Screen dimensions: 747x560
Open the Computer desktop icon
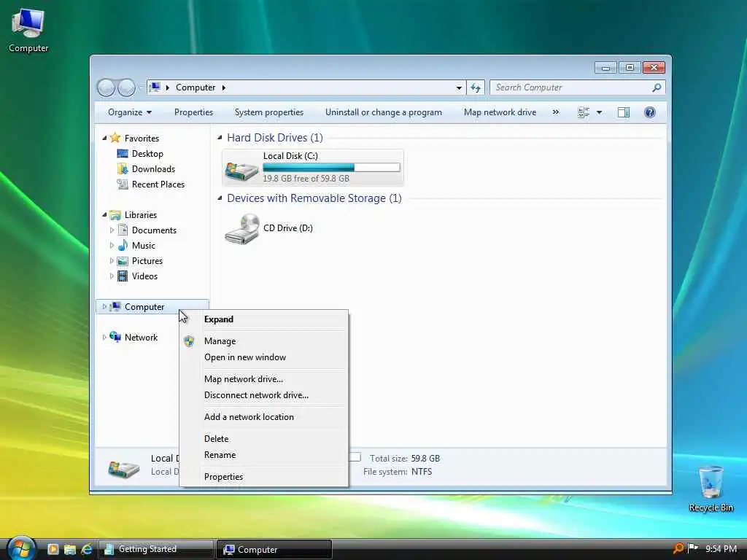(28, 29)
